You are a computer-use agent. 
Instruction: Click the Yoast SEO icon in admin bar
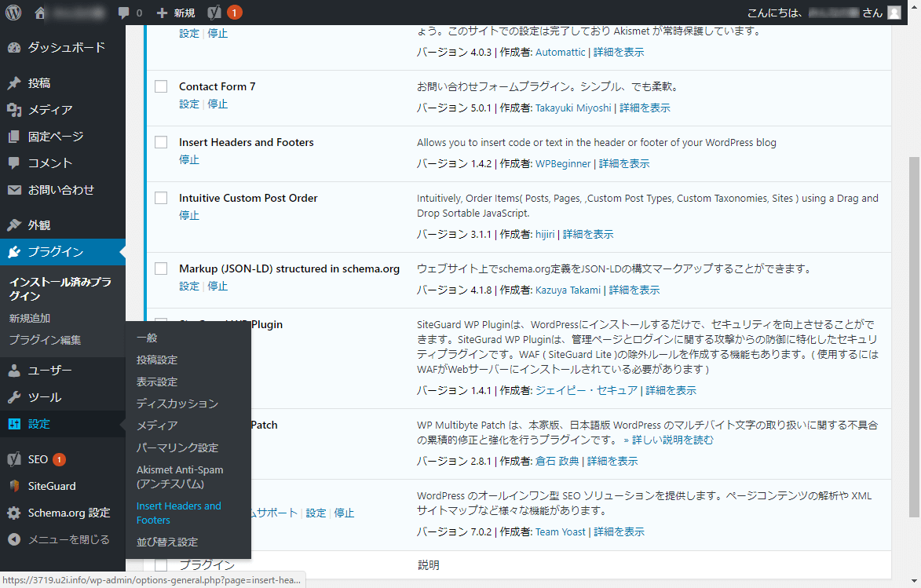pos(215,13)
